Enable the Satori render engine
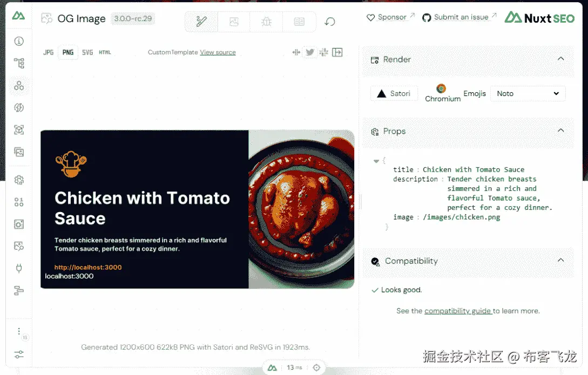 pyautogui.click(x=394, y=93)
